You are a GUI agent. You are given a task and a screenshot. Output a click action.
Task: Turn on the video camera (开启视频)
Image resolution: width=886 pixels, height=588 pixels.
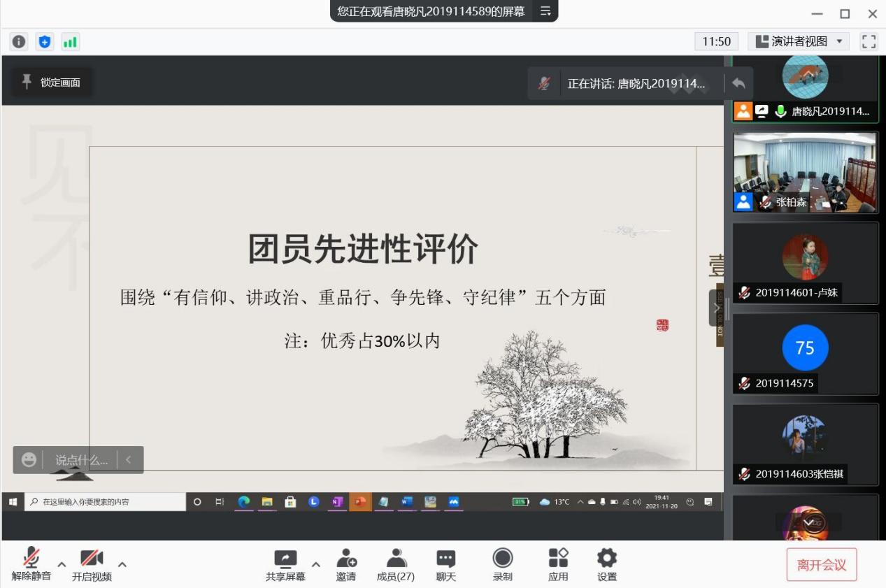click(x=92, y=564)
